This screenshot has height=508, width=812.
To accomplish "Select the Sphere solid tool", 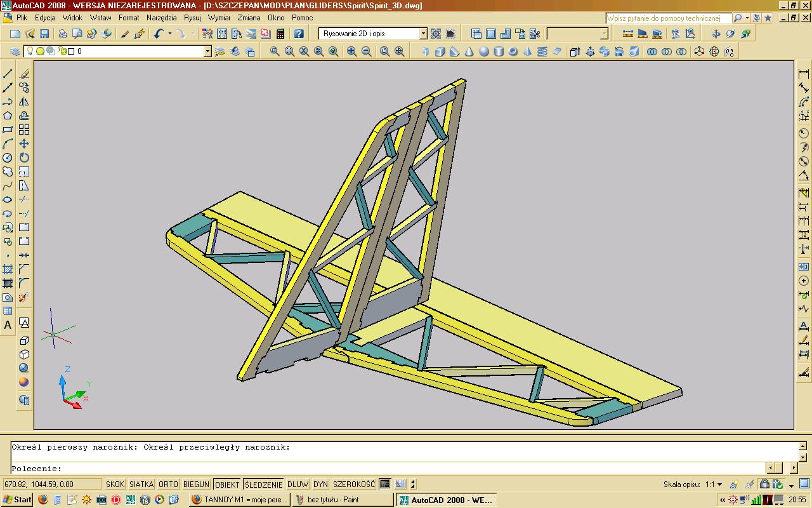I will [484, 51].
